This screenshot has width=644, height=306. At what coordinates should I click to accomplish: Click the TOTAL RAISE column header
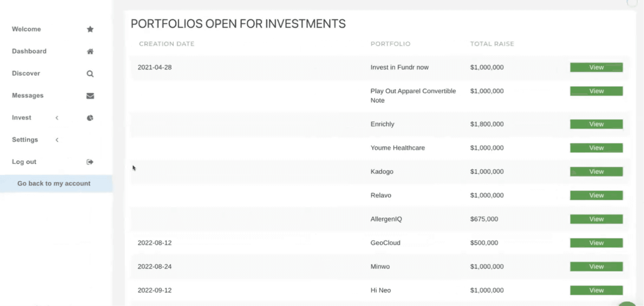pos(492,44)
